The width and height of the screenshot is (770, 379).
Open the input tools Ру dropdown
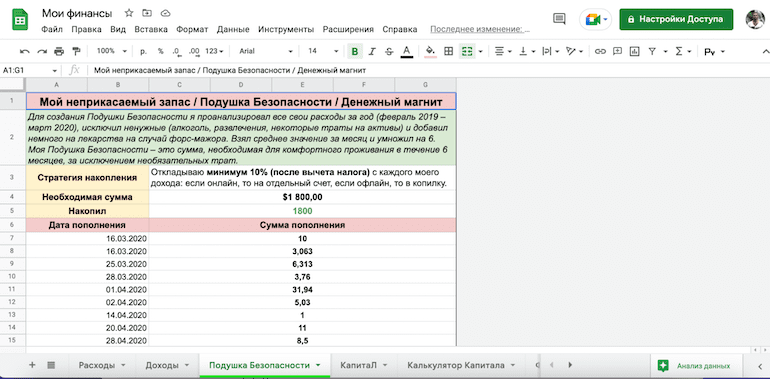point(715,52)
